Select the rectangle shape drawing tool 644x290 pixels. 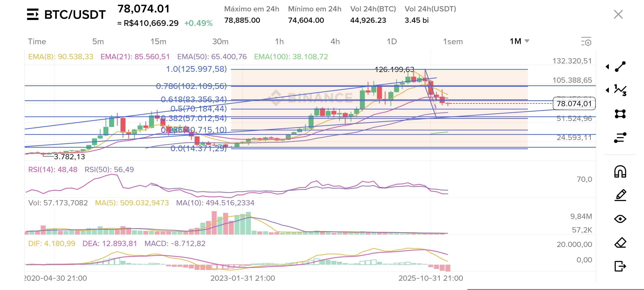[620, 114]
